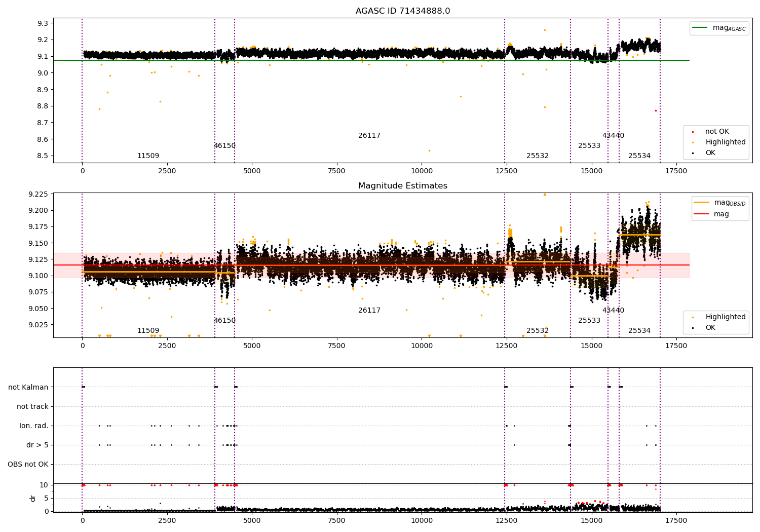Image resolution: width=760 pixels, height=532 pixels.
Task: Click the 9.025 y-axis tick label
Action: point(38,325)
